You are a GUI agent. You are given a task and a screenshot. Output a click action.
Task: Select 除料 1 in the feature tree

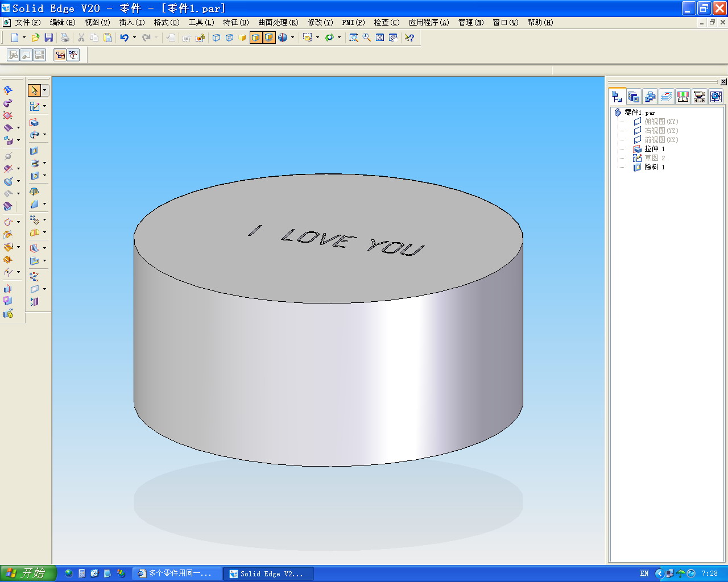pos(654,167)
